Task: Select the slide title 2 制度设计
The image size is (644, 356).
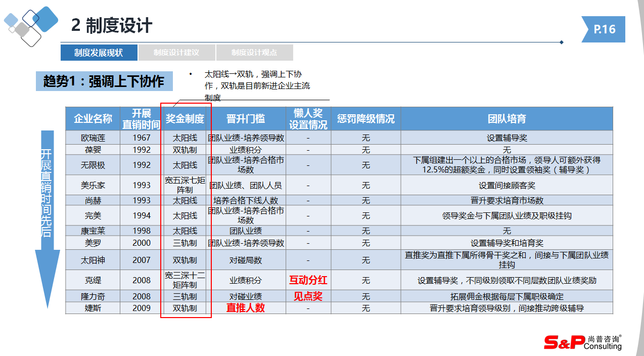Action: pos(112,25)
